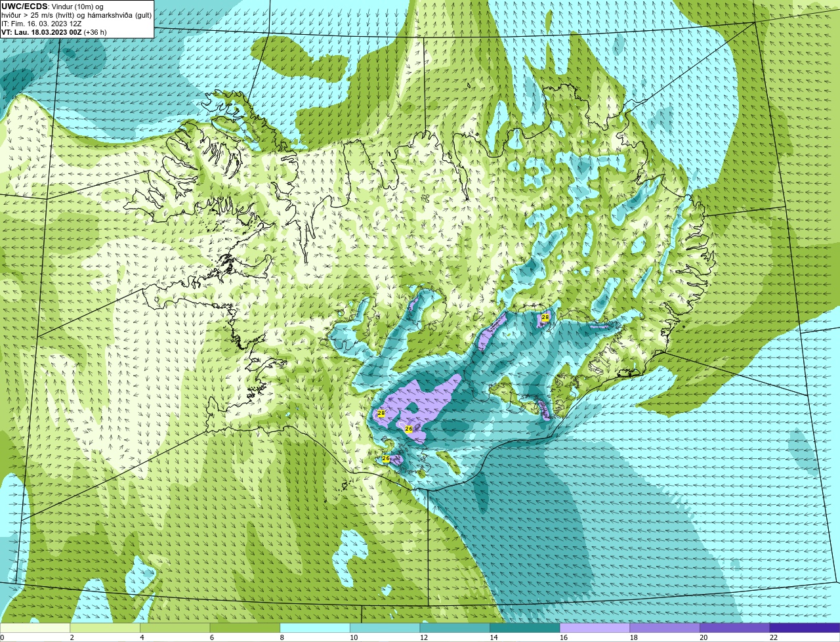840x642 pixels.
Task: Click the '4' tick label on the scale
Action: click(142, 637)
